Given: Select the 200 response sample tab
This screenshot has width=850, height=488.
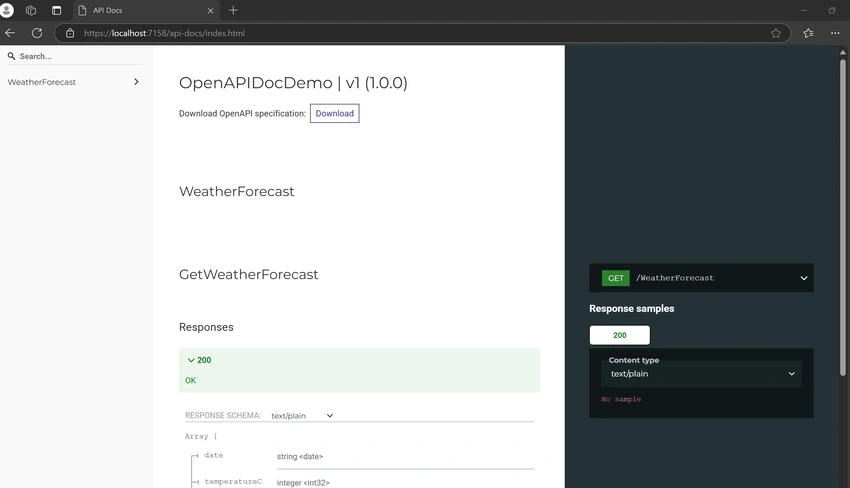Looking at the screenshot, I should (620, 335).
